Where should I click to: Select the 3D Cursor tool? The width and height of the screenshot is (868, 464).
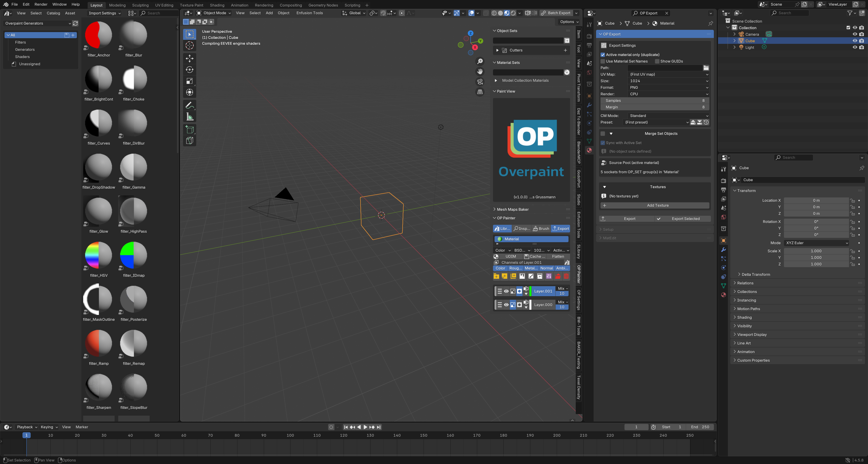(x=190, y=46)
